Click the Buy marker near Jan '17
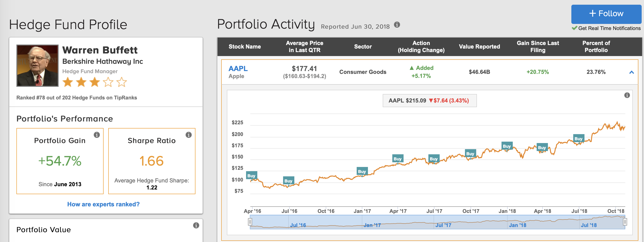Image resolution: width=644 pixels, height=242 pixels. [362, 171]
